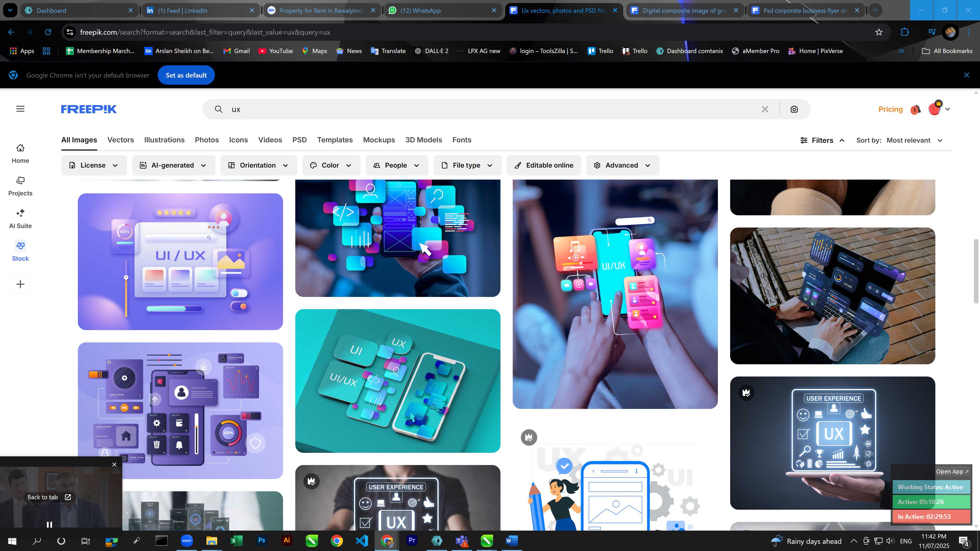This screenshot has width=980, height=551.
Task: Switch to Icons tab
Action: (239, 140)
